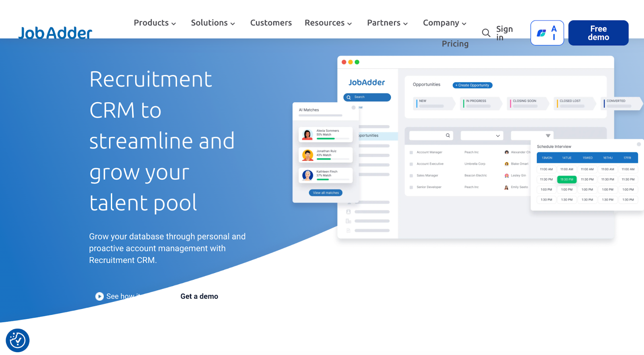The height and width of the screenshot is (355, 644).
Task: Click Get a demo button
Action: [x=199, y=296]
